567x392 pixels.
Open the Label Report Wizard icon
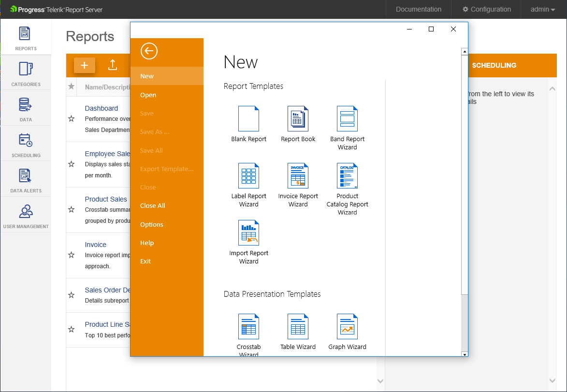248,176
